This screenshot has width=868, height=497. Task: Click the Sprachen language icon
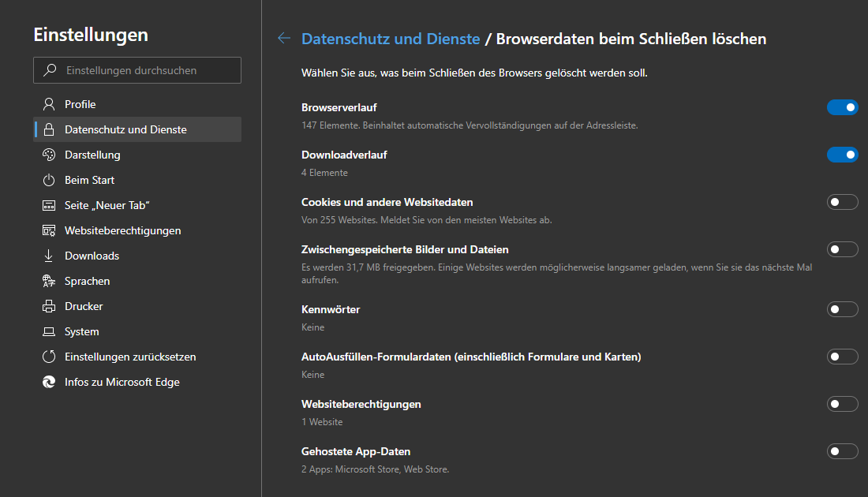click(x=49, y=281)
